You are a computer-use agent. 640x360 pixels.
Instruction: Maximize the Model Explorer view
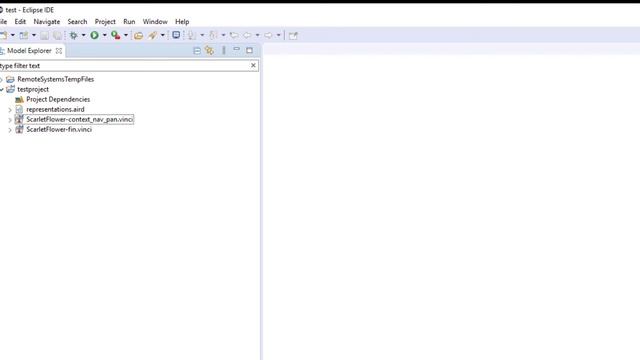click(x=249, y=51)
